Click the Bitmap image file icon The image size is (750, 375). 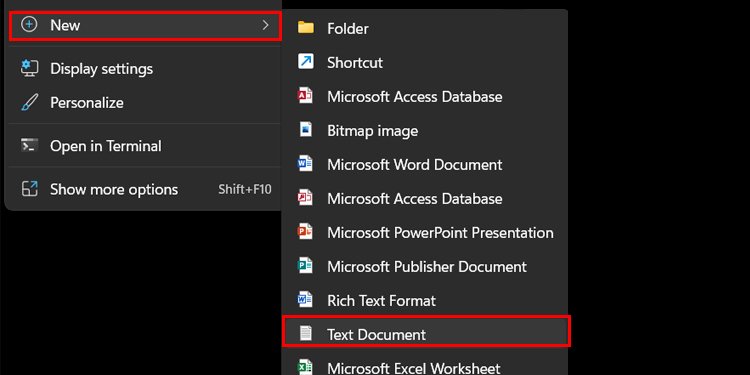tap(306, 130)
